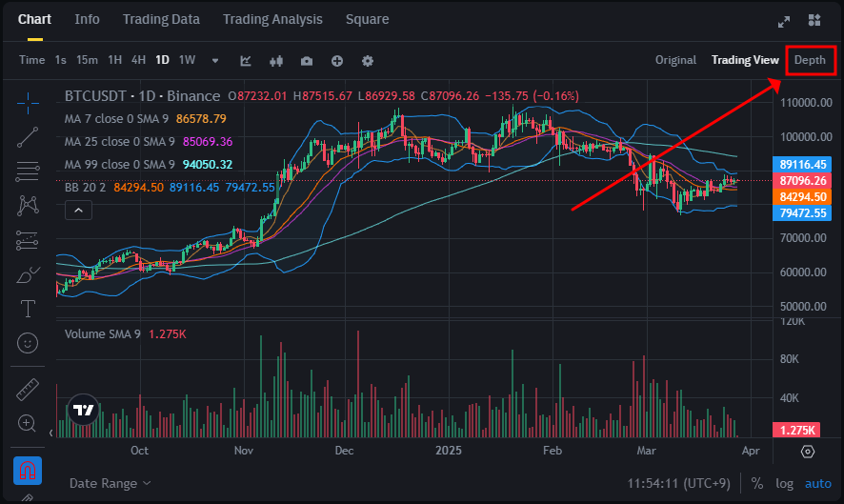The width and height of the screenshot is (844, 504).
Task: Switch to Depth chart view
Action: coord(810,60)
